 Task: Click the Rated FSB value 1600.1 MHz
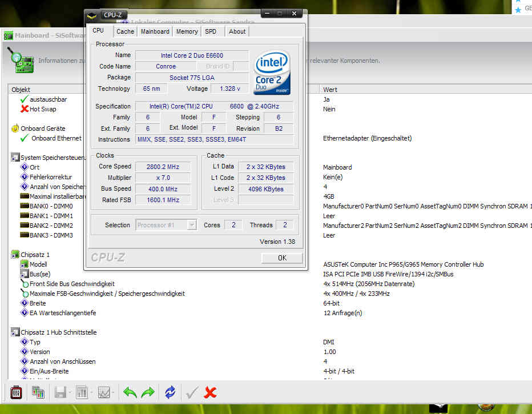163,200
